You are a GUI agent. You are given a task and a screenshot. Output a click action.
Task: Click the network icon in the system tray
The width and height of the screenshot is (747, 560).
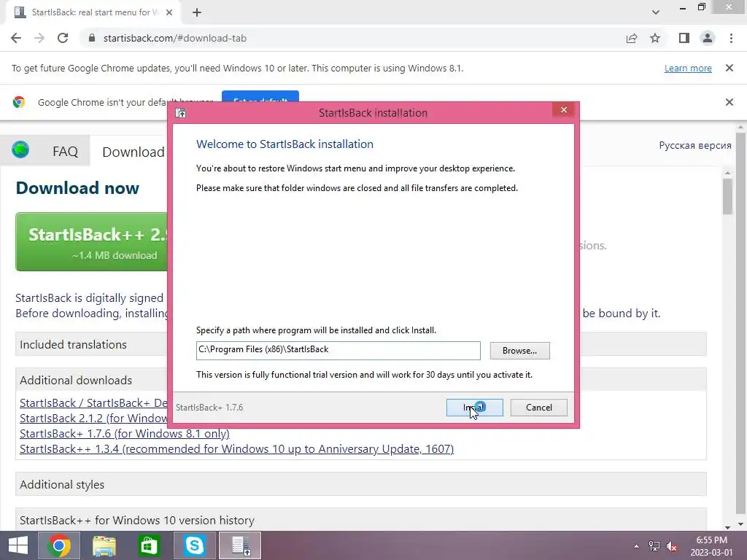tap(654, 546)
